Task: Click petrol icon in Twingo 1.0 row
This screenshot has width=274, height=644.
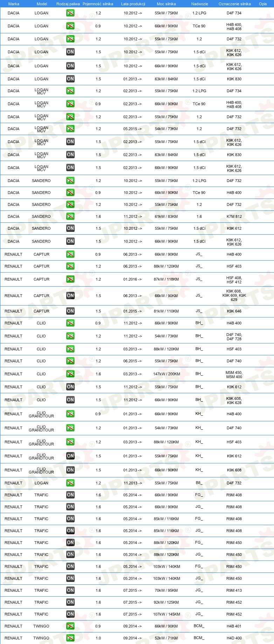Action: click(x=70, y=638)
